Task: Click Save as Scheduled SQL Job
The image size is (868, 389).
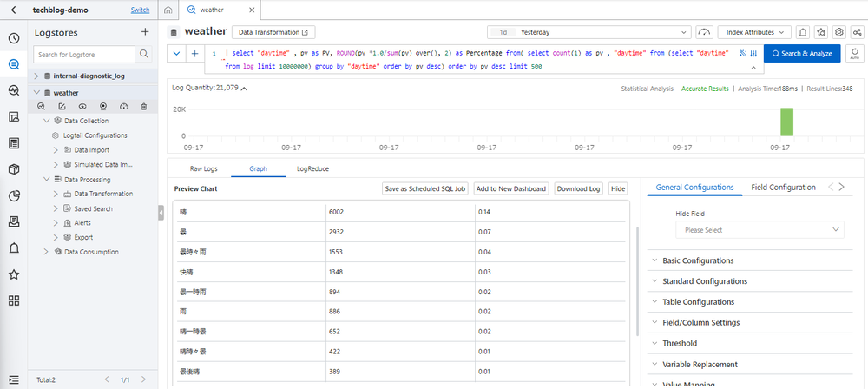Action: (x=425, y=189)
